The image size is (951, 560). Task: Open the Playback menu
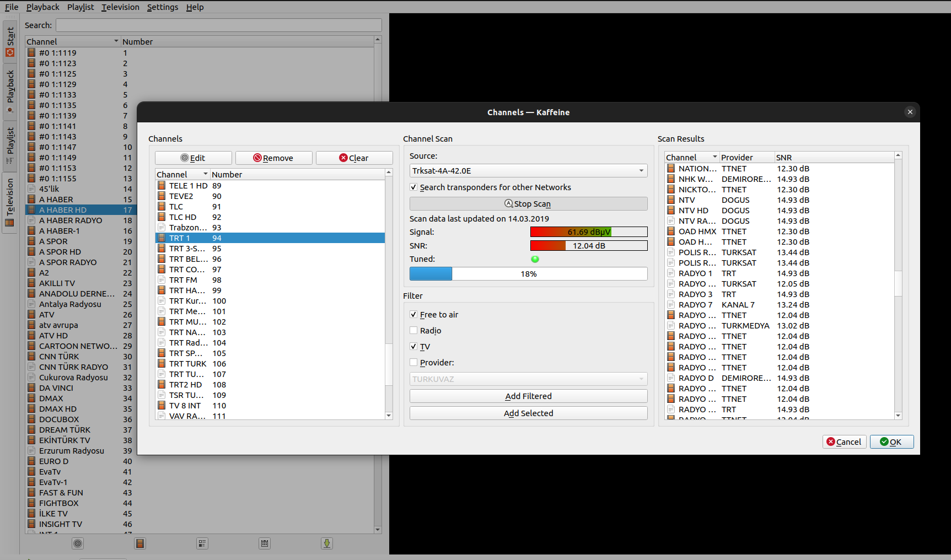[43, 7]
